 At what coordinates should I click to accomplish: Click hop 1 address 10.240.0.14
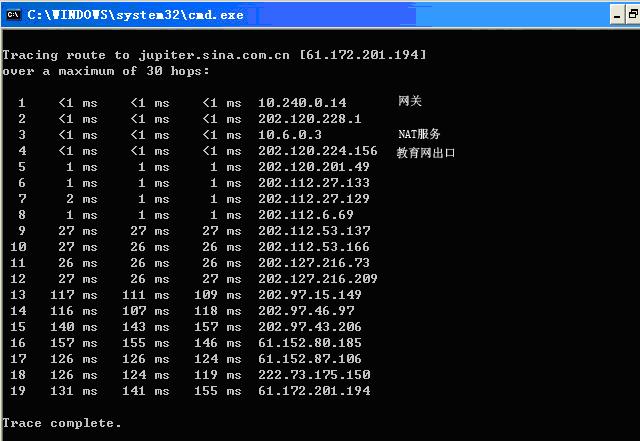coord(302,103)
